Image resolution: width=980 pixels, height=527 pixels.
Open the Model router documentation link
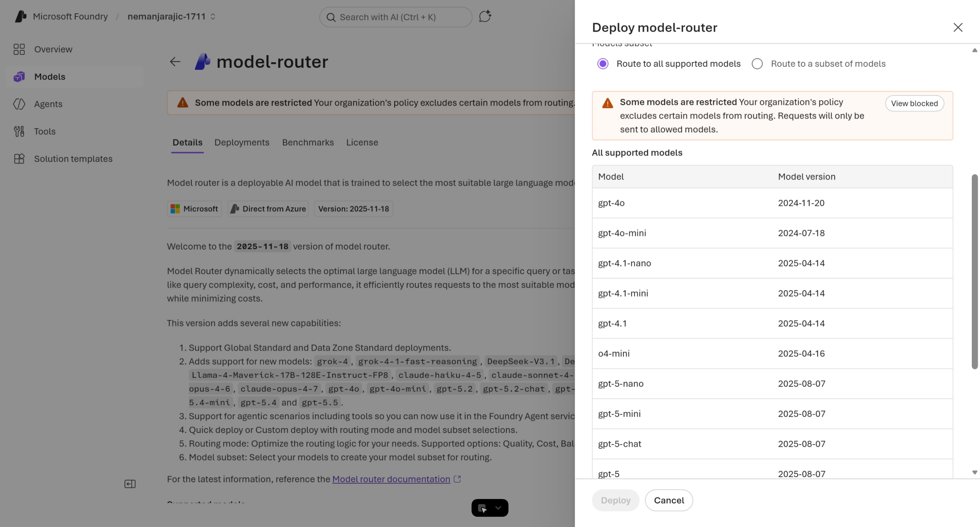tap(391, 479)
